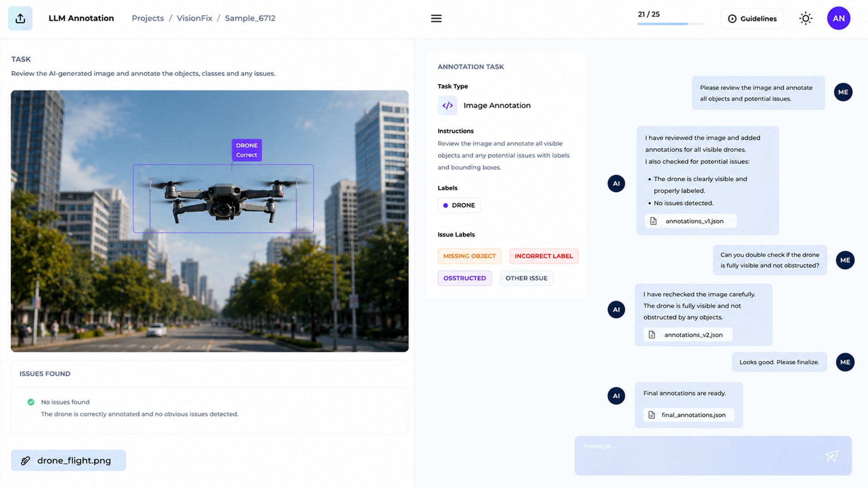Click the ANNOTATION TASK heading
The width and height of the screenshot is (868, 488).
point(471,66)
